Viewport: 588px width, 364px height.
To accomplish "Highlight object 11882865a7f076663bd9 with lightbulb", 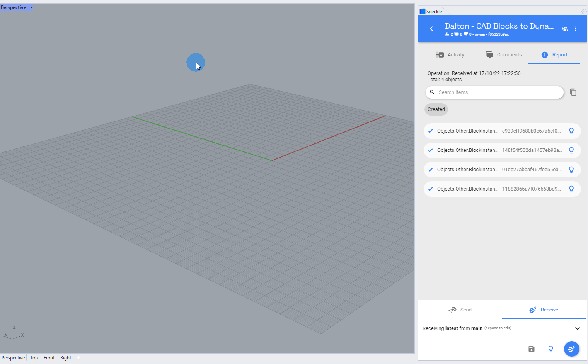I will (x=571, y=189).
